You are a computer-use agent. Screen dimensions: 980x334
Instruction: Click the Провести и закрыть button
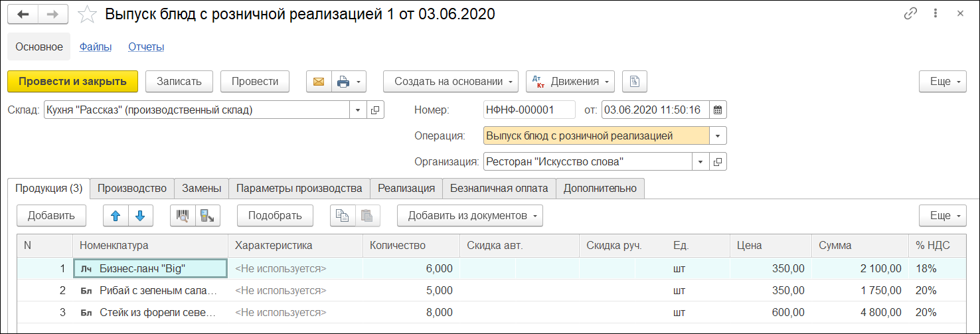[72, 82]
